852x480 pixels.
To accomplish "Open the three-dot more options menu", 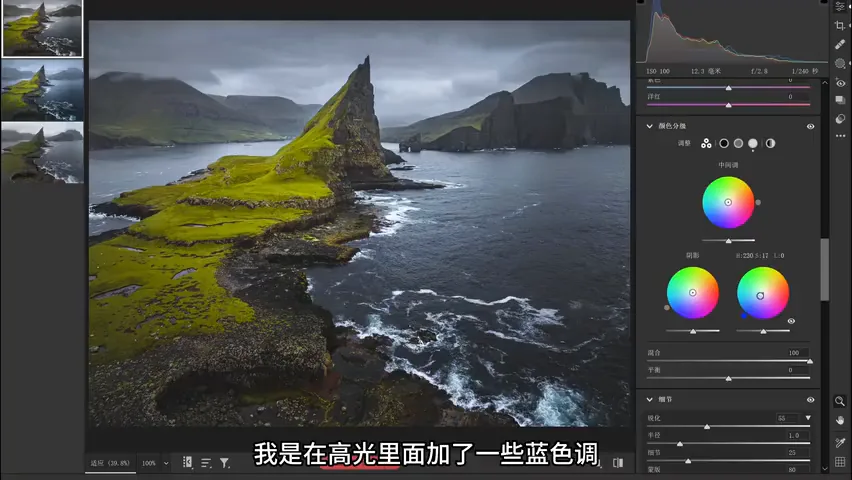I will pyautogui.click(x=840, y=136).
